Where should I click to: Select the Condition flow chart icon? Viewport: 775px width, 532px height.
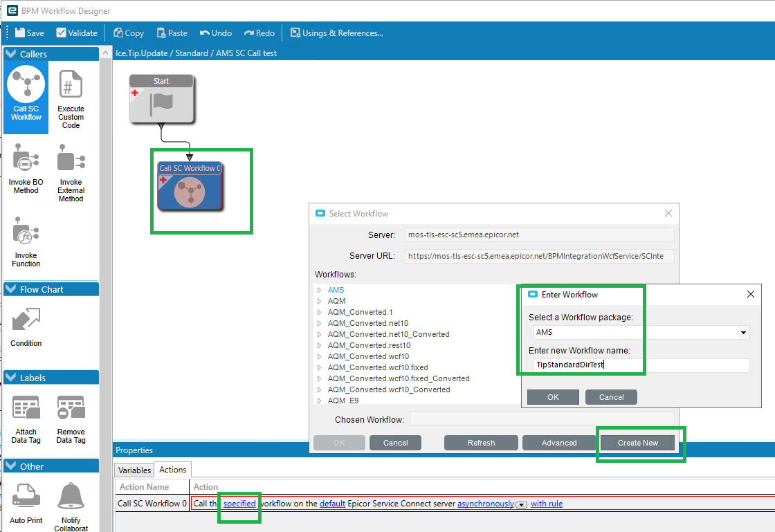pos(26,327)
